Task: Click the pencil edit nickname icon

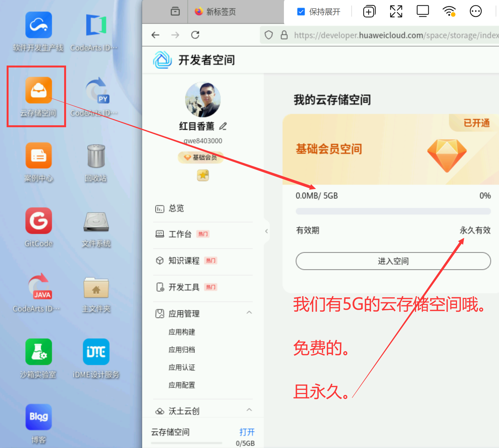Action: pos(223,126)
